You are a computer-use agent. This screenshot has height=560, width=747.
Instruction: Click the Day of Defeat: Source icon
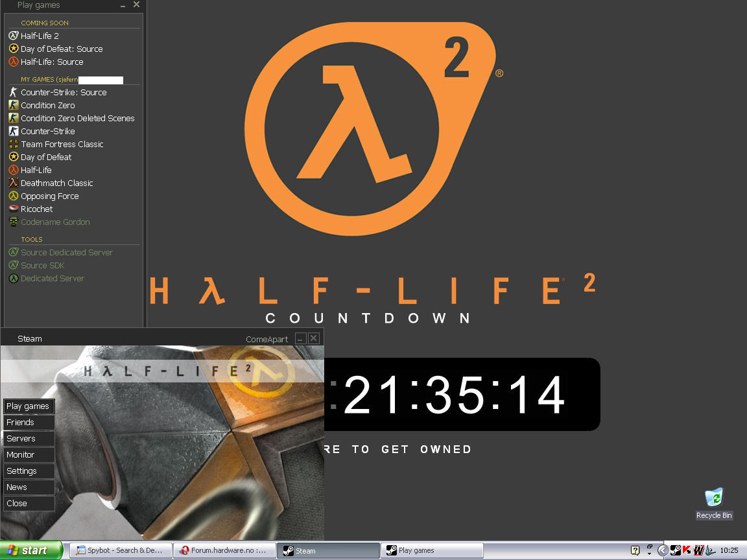tap(14, 48)
